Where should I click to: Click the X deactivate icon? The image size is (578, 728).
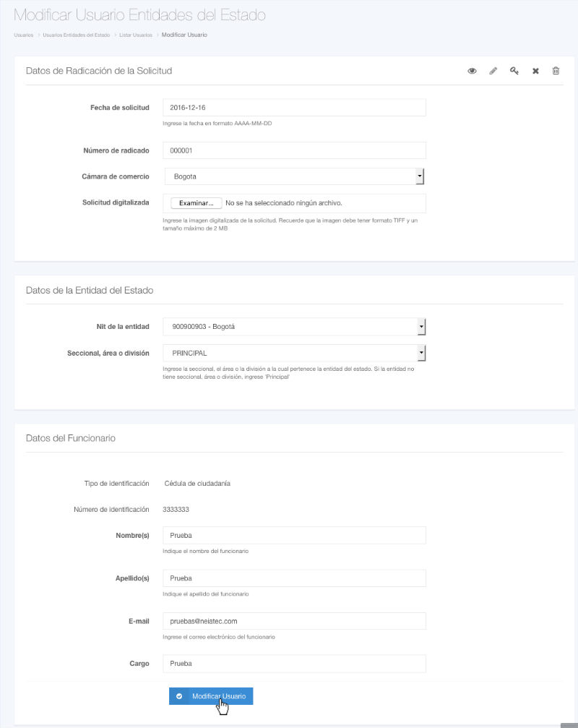pyautogui.click(x=535, y=71)
